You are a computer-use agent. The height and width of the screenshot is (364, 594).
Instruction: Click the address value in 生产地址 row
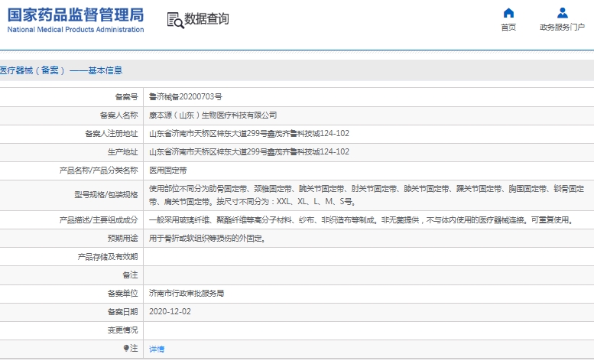[x=249, y=152]
